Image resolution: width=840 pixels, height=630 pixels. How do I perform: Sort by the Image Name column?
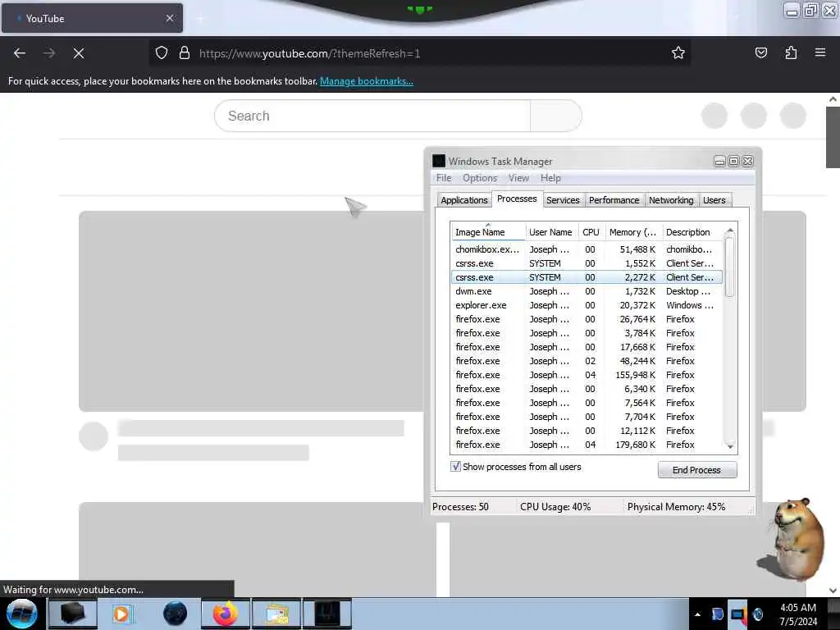click(487, 232)
